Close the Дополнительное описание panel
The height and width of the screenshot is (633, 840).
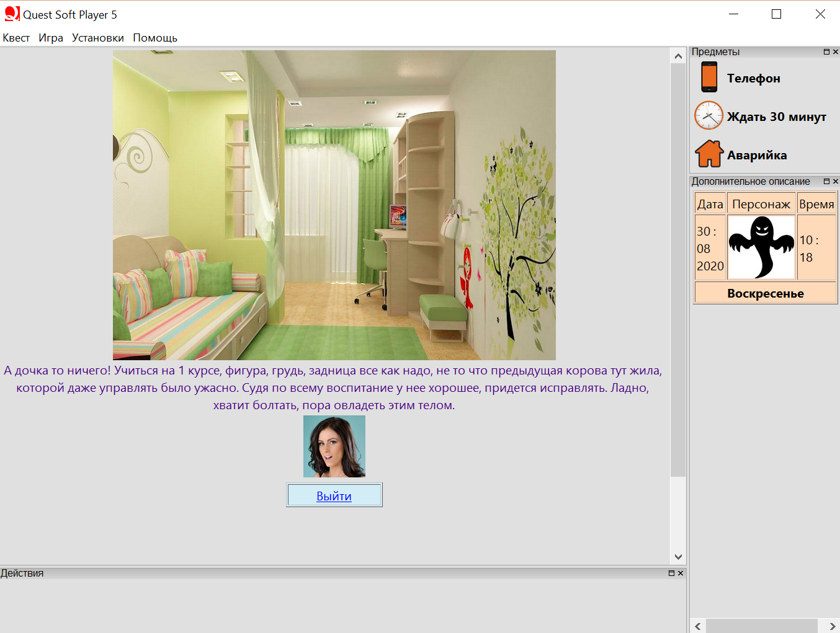[836, 182]
